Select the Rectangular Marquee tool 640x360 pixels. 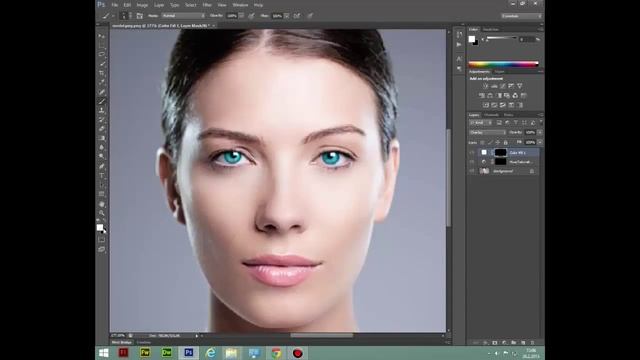(102, 45)
